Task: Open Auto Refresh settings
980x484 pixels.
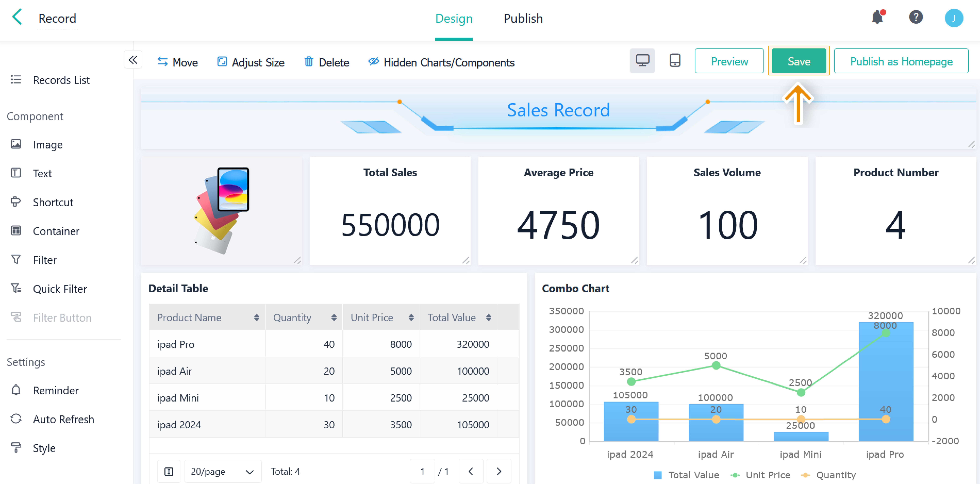Action: [63, 419]
